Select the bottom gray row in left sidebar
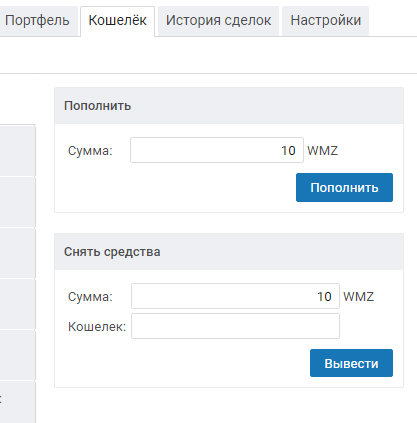The image size is (417, 423). point(17,402)
